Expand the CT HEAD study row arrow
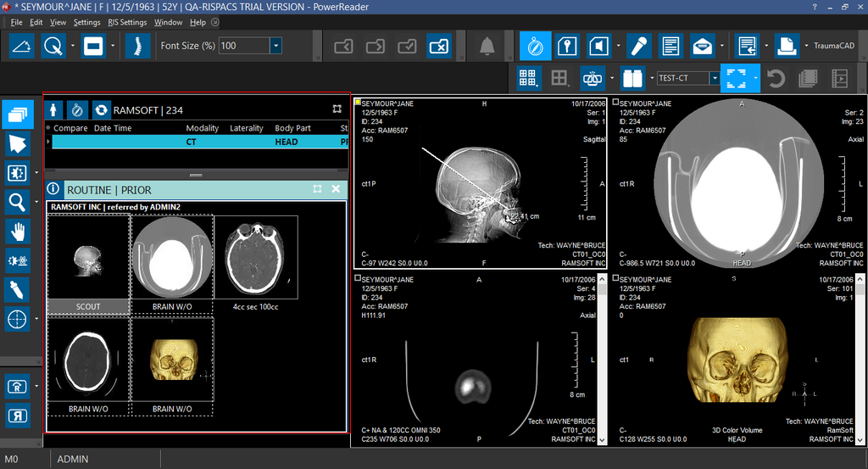Screen dimensions: 868x469 click(x=48, y=142)
